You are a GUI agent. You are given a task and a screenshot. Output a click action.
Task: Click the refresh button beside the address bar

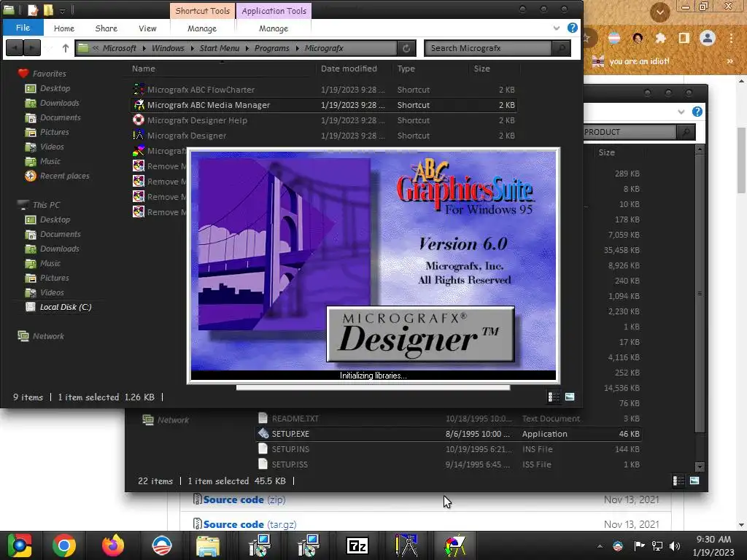tap(406, 48)
